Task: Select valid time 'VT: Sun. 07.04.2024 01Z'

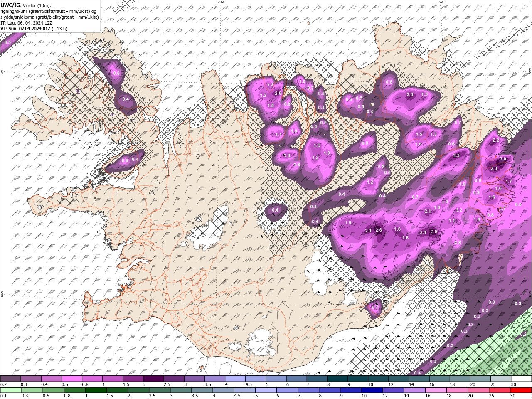Action: click(x=26, y=29)
